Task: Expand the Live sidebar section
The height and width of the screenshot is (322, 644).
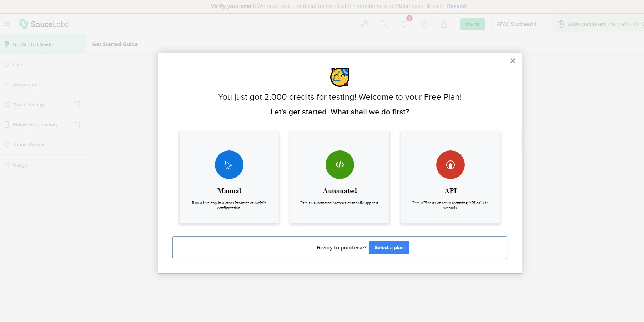Action: (78, 64)
